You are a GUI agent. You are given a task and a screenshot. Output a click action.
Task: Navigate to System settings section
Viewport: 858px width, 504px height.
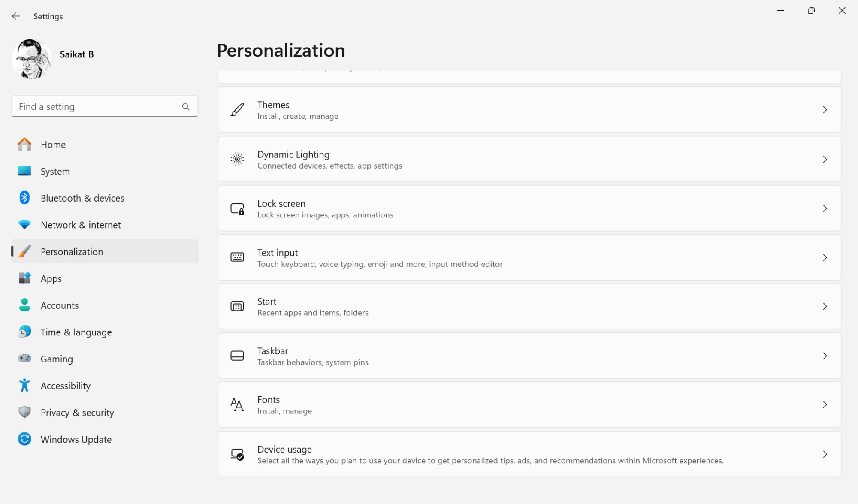[x=55, y=171]
